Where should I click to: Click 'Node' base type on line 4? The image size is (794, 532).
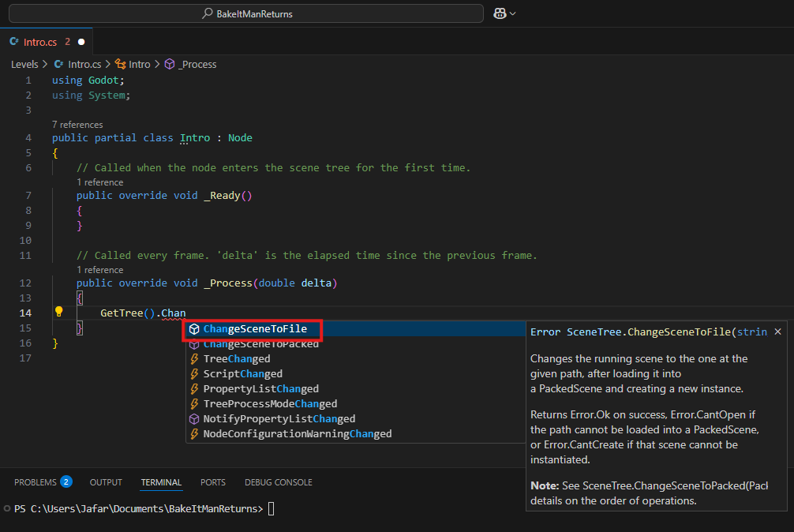pyautogui.click(x=240, y=137)
